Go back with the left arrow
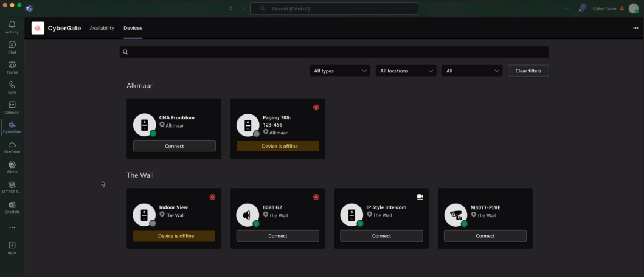 tap(231, 9)
